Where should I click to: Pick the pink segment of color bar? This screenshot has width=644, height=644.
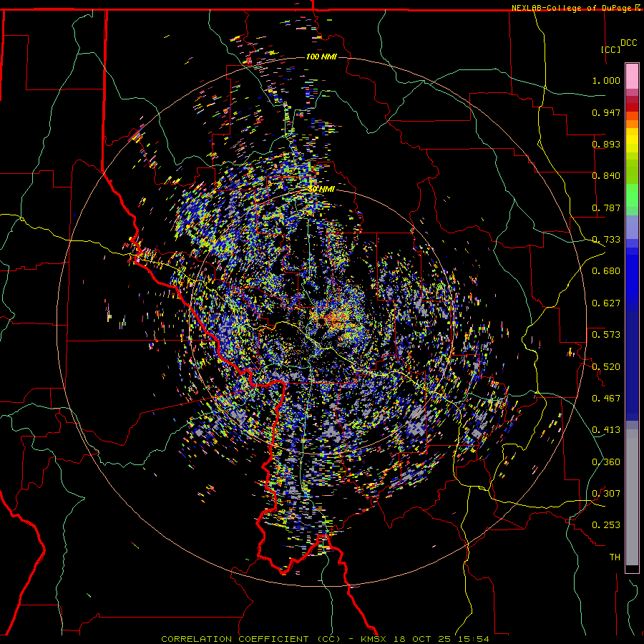(632, 77)
